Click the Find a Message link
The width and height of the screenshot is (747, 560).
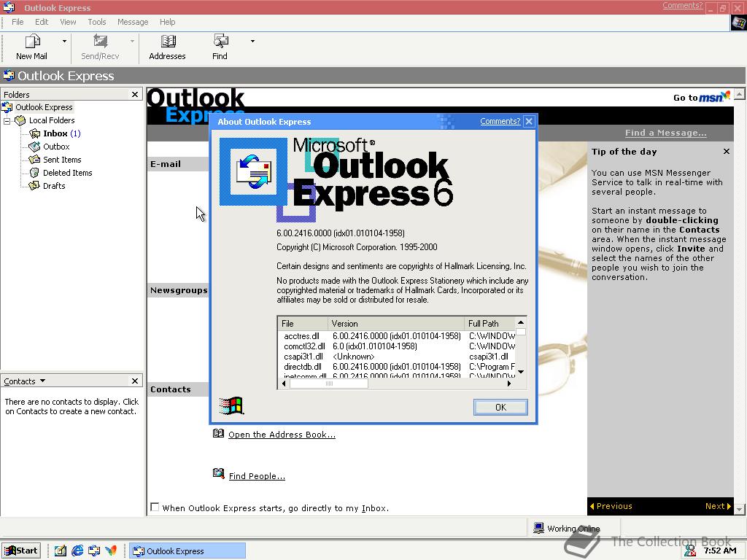tap(665, 133)
